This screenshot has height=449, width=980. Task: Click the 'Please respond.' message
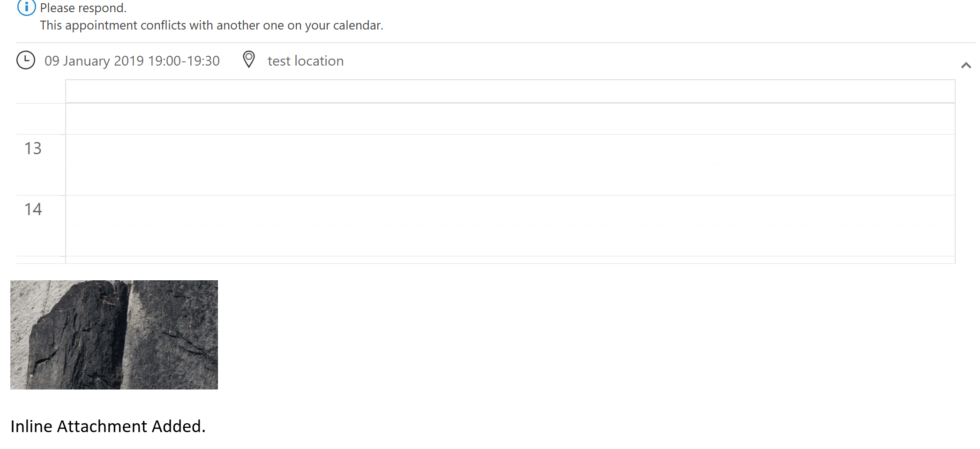[x=82, y=7]
